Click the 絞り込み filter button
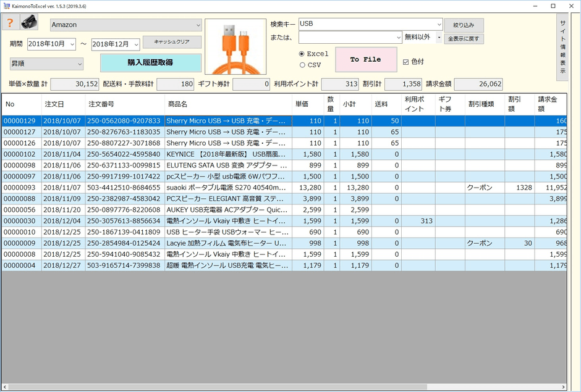 point(464,25)
